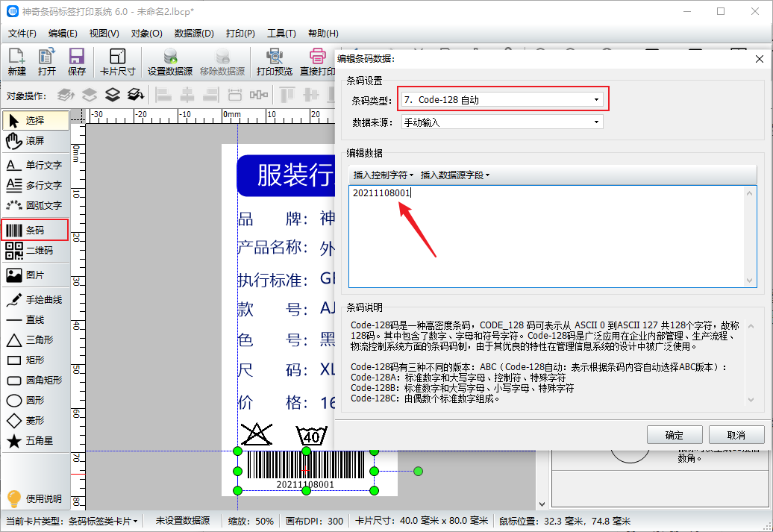Select the 圆形 circle tool

click(36, 401)
